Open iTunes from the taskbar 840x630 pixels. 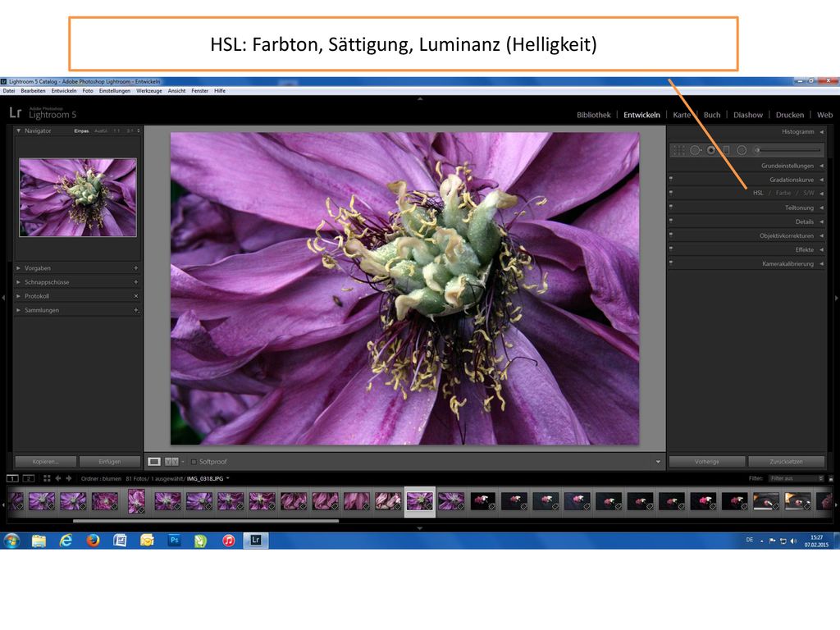coord(229,541)
